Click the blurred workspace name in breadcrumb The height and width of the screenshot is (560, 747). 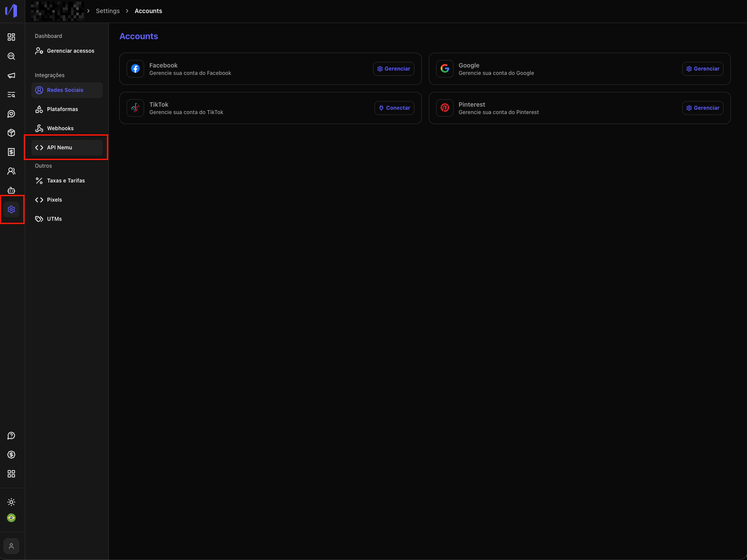pyautogui.click(x=57, y=11)
